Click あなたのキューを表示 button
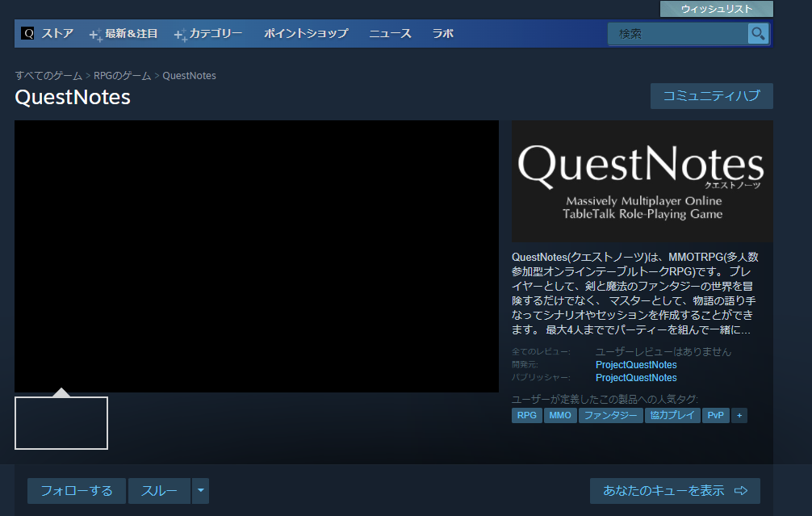The image size is (812, 516). (675, 491)
